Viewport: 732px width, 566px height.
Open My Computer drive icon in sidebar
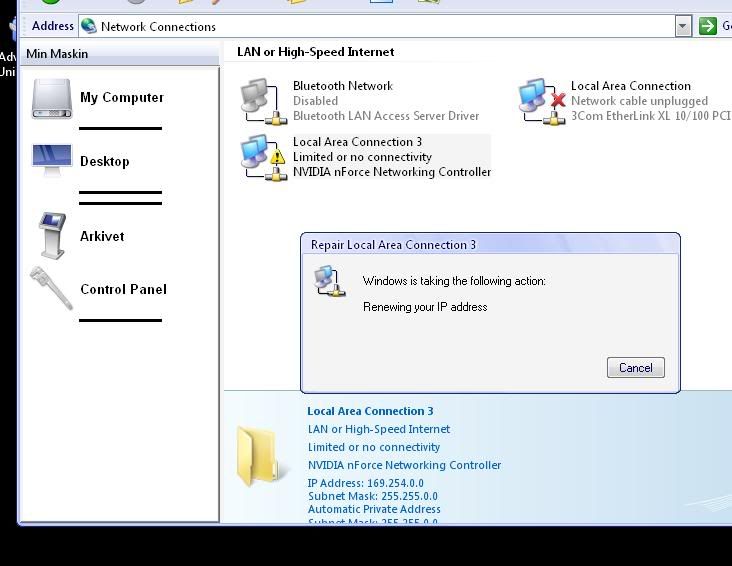[52, 99]
